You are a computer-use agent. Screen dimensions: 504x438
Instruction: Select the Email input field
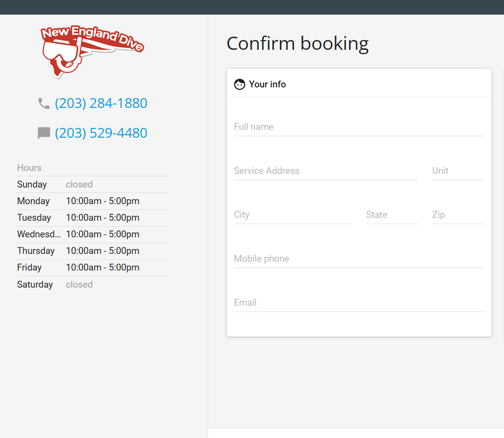click(359, 303)
